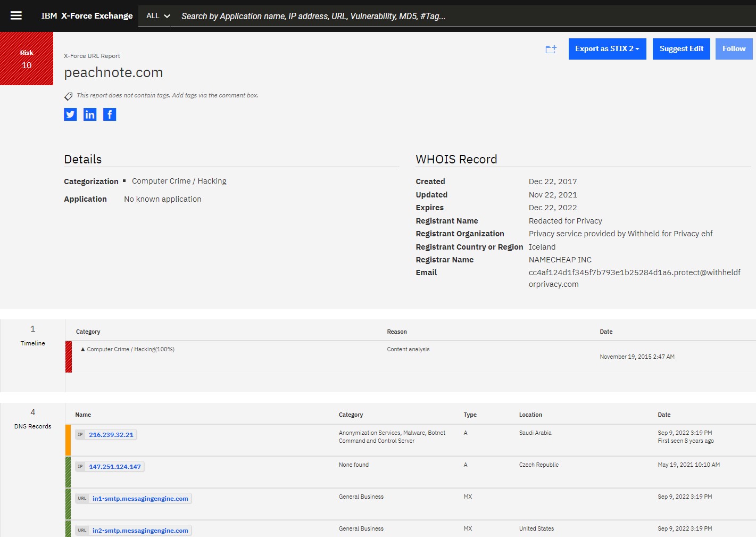Click the WHOIS email address value
The image size is (756, 537).
[634, 278]
